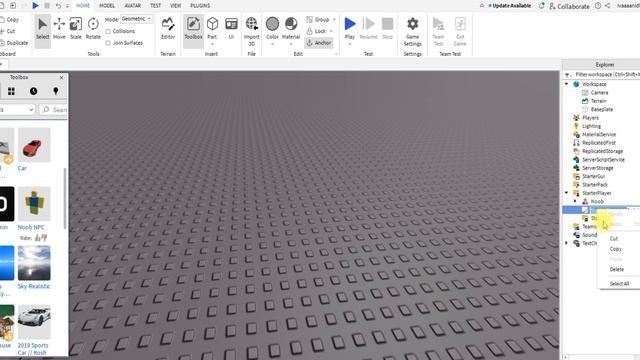Screen dimensions: 640x360
Task: Collapse the Workspace tree node
Action: (567, 84)
